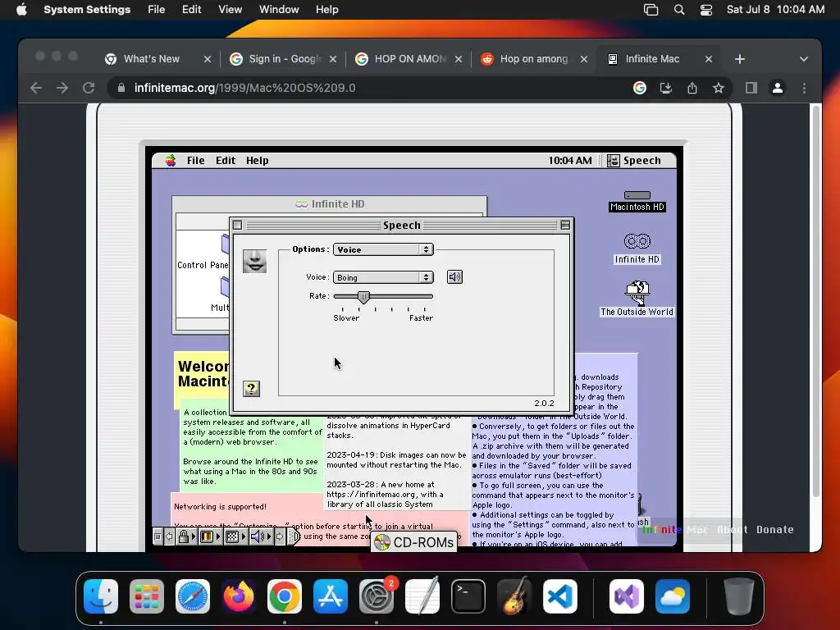Open Terminal from the Dock
The width and height of the screenshot is (840, 630).
click(x=468, y=596)
